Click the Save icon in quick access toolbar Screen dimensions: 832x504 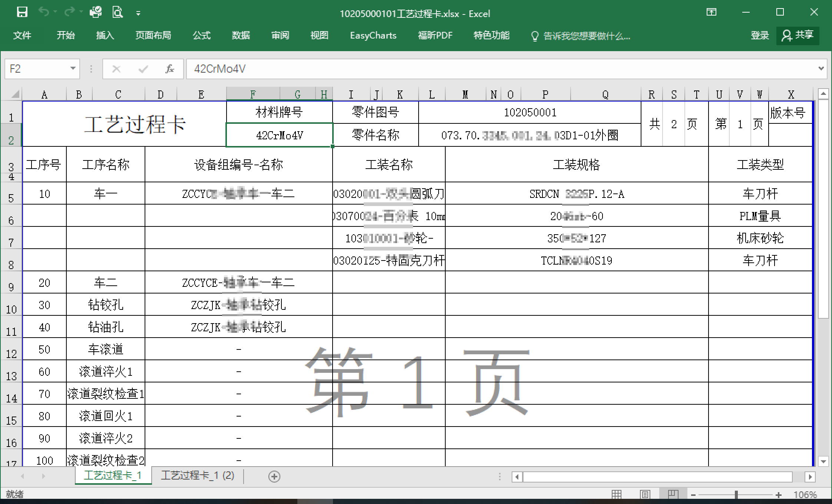(x=22, y=13)
